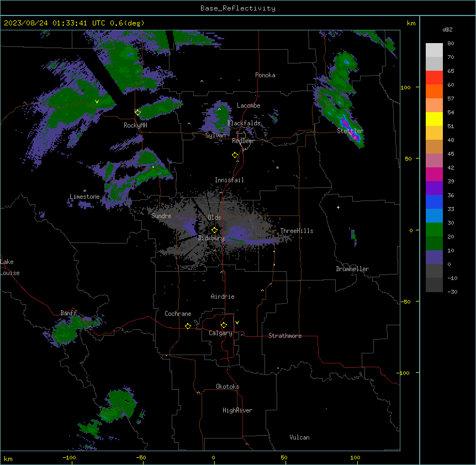Click the yellow diamond marker beside RockyMH
The height and width of the screenshot is (465, 476).
138,112
